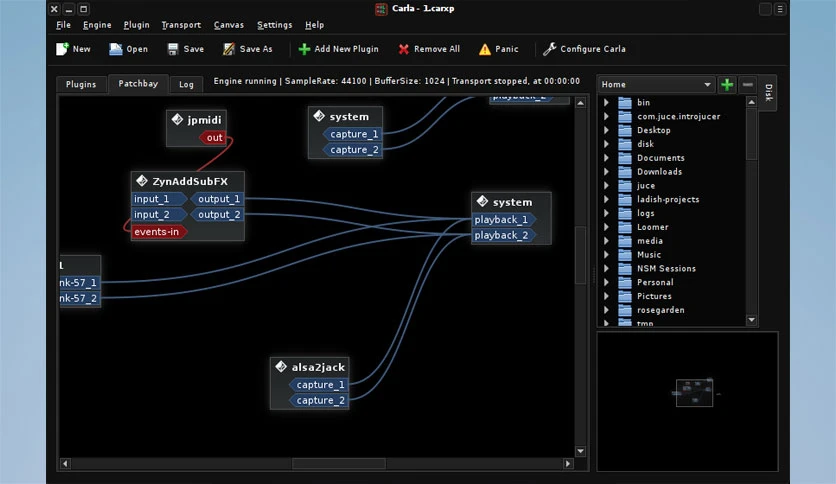
Task: Save the project with the Save icon
Action: (173, 49)
